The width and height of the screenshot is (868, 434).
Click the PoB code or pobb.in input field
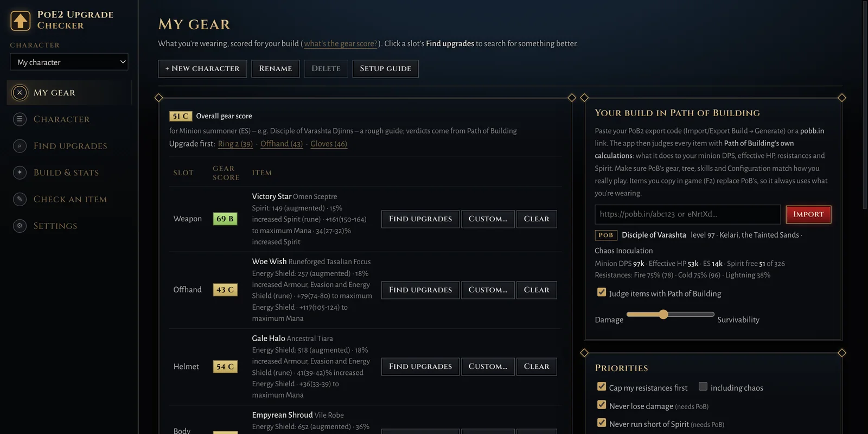[x=688, y=214]
